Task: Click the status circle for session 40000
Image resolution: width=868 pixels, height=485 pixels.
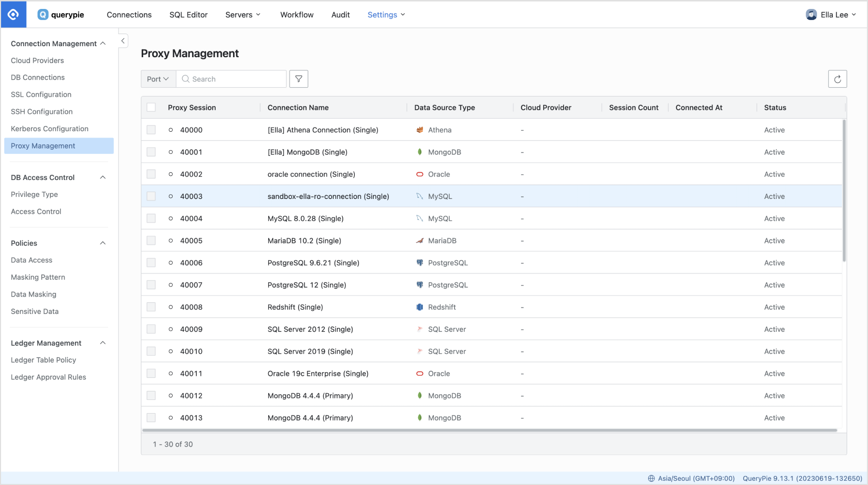Action: [x=171, y=130]
